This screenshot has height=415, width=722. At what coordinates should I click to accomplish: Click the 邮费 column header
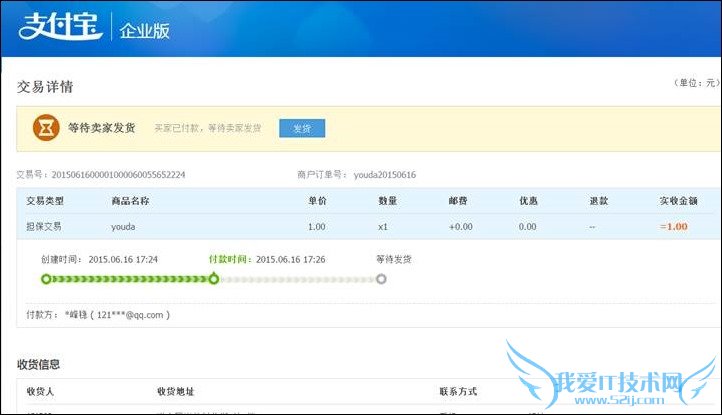[x=458, y=201]
